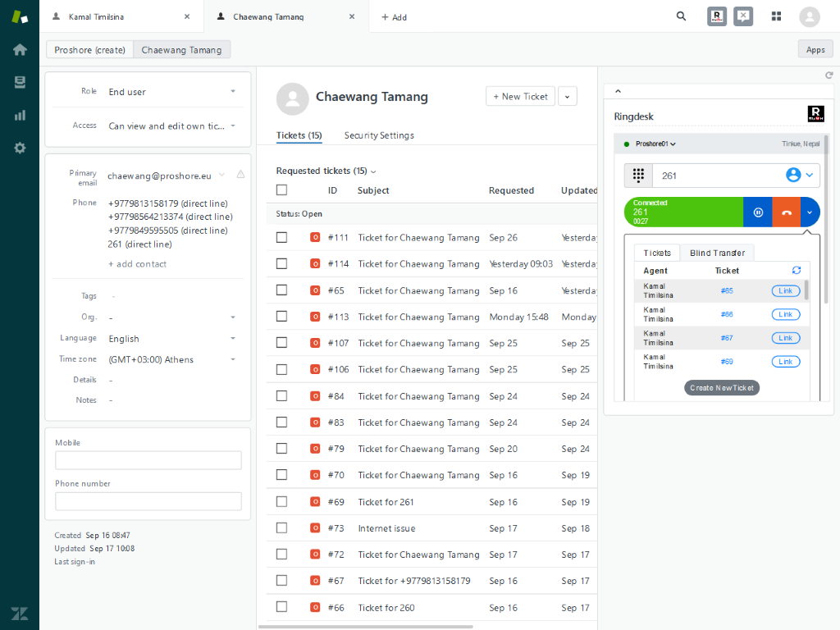Switch to Security Settings tab
The height and width of the screenshot is (630, 840).
click(379, 135)
